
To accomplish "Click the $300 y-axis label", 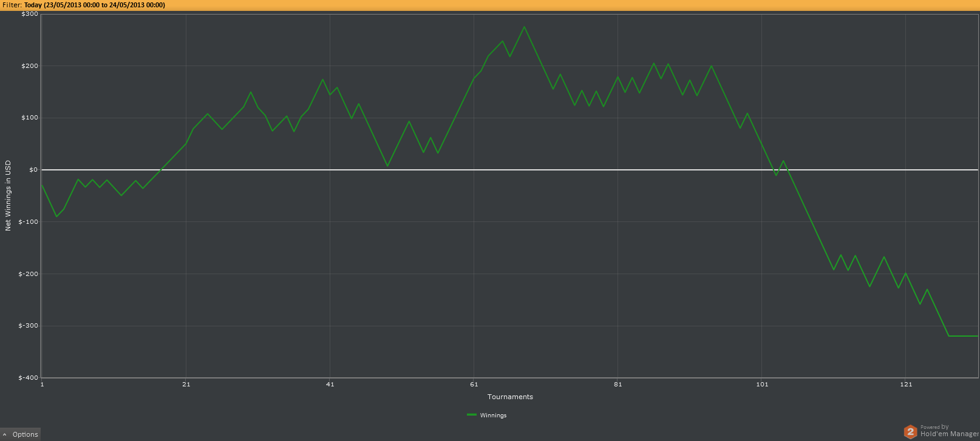I will [30, 13].
